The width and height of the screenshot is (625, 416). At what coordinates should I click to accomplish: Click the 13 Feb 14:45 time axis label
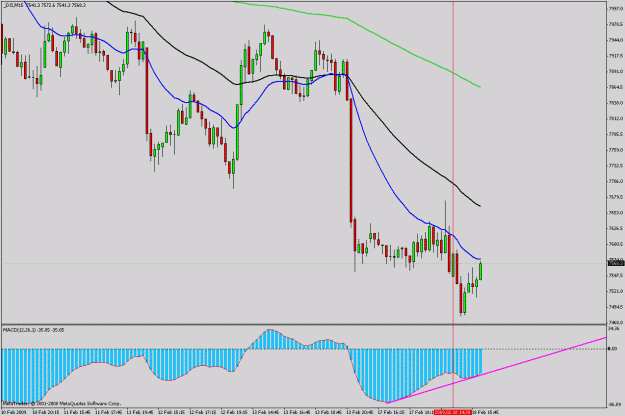pyautogui.click(x=266, y=412)
